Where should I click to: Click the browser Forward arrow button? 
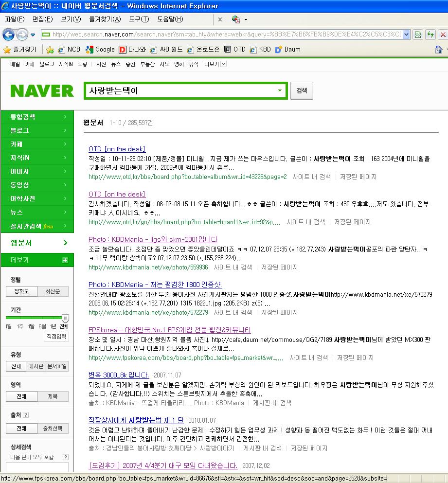(22, 35)
